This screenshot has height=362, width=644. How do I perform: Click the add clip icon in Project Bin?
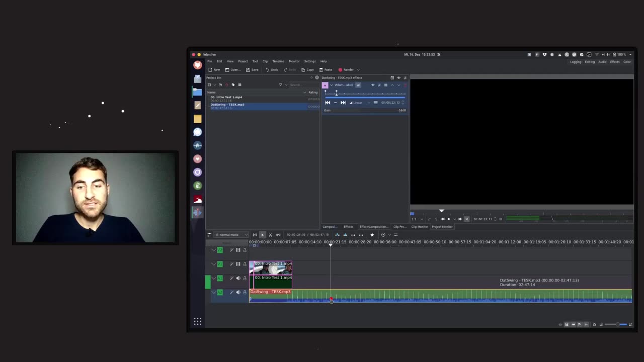pyautogui.click(x=209, y=84)
